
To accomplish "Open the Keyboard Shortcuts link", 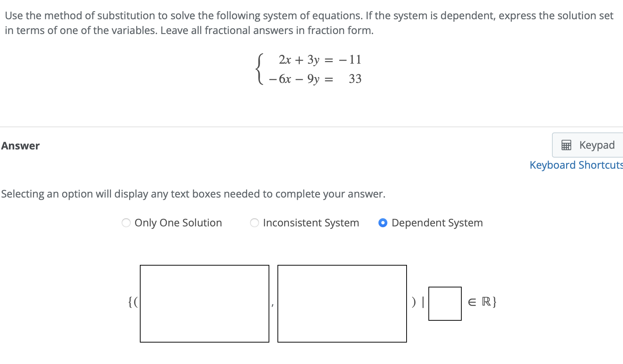I will (x=576, y=165).
